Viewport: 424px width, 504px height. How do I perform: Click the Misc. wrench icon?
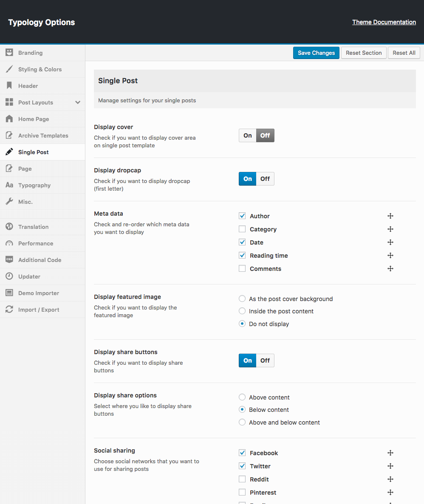coord(9,202)
